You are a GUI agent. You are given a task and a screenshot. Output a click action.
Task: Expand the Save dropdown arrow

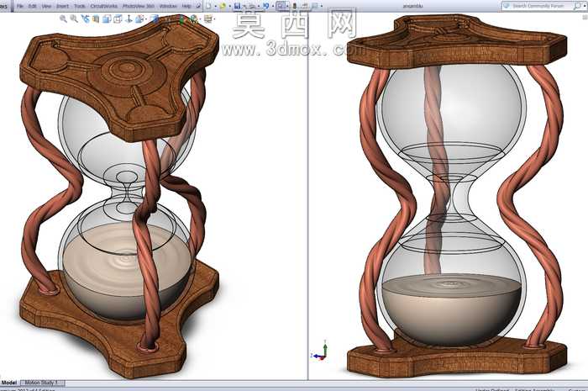pos(244,7)
